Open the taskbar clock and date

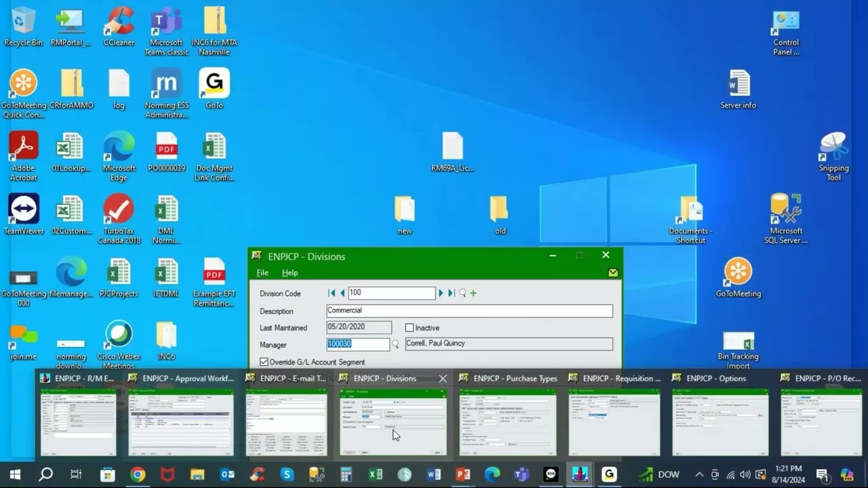coord(787,474)
